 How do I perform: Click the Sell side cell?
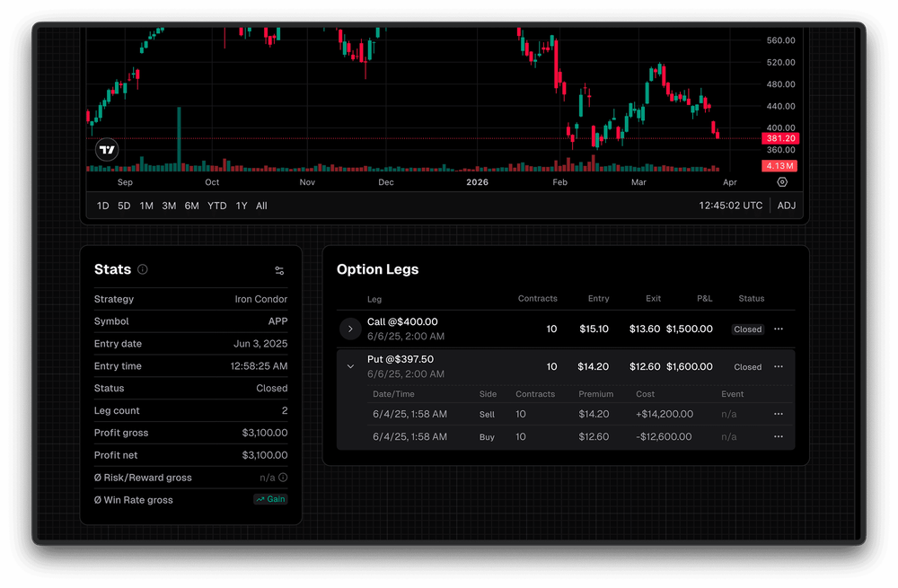point(487,414)
